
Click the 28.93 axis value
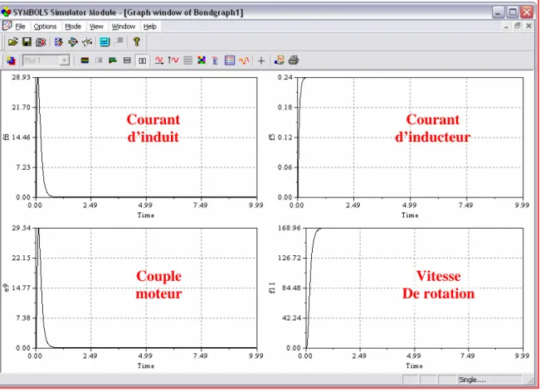pyautogui.click(x=22, y=77)
